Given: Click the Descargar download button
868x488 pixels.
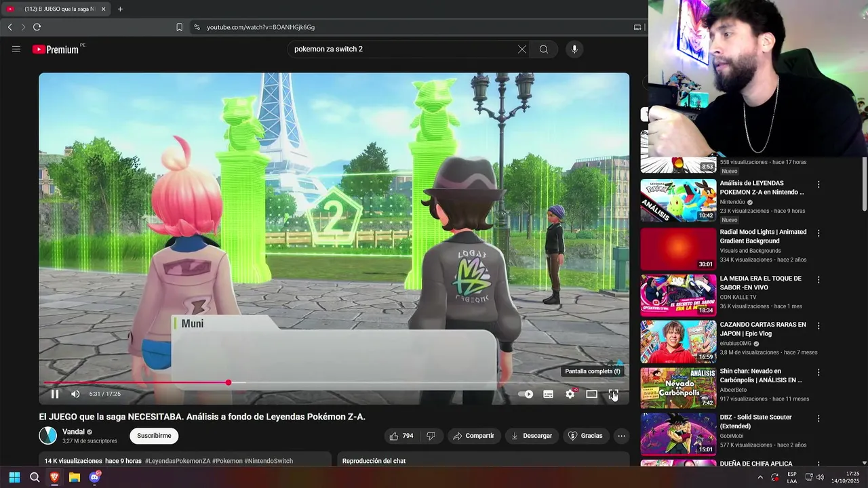Looking at the screenshot, I should pyautogui.click(x=532, y=436).
